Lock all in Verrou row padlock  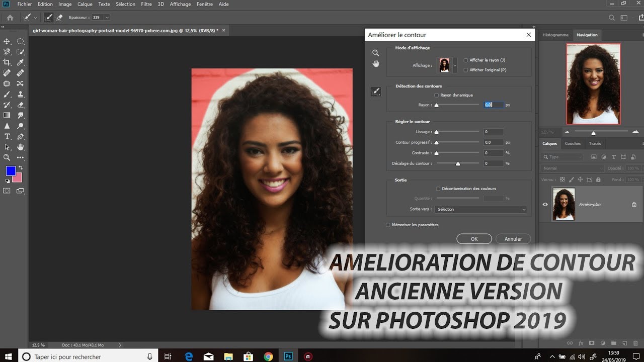(598, 179)
